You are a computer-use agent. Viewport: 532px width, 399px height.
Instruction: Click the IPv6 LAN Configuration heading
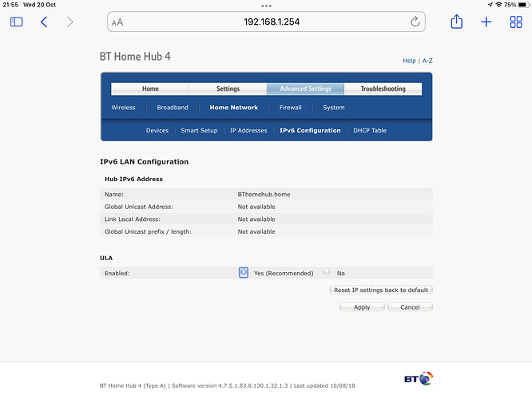(x=145, y=162)
